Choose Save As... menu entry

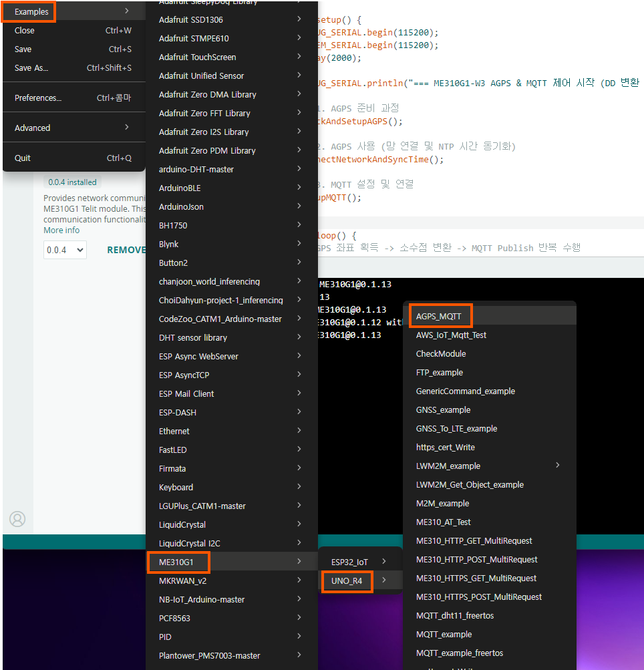tap(74, 68)
